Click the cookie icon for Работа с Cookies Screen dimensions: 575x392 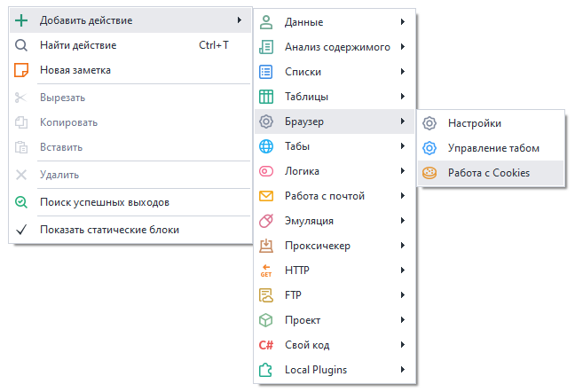(x=429, y=173)
